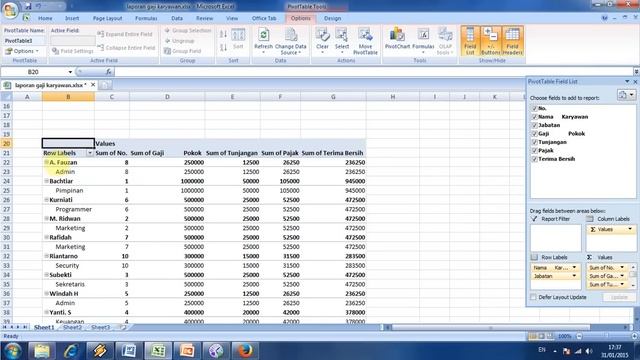Image resolution: width=640 pixels, height=360 pixels.
Task: Open the Select actions icon
Action: click(x=342, y=40)
